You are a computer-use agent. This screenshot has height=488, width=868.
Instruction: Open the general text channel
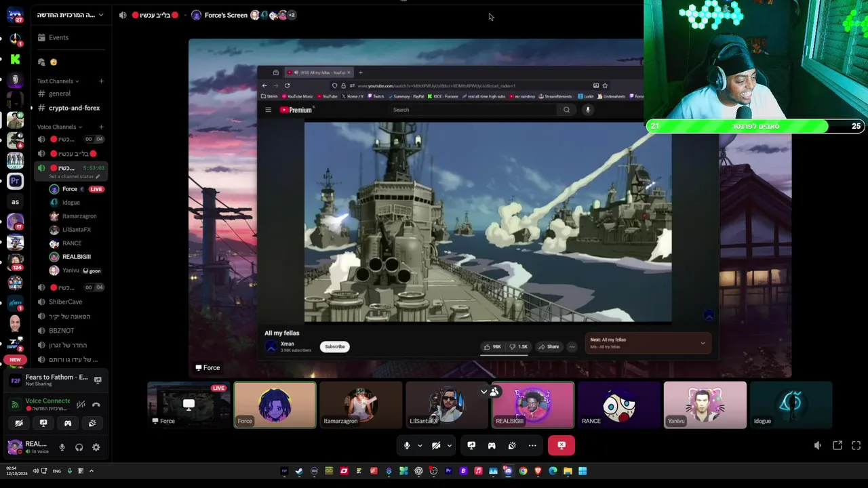(x=71, y=94)
